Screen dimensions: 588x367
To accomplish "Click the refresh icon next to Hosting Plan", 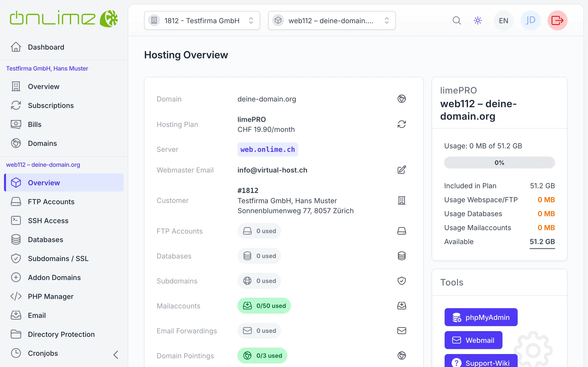I will pyautogui.click(x=401, y=124).
